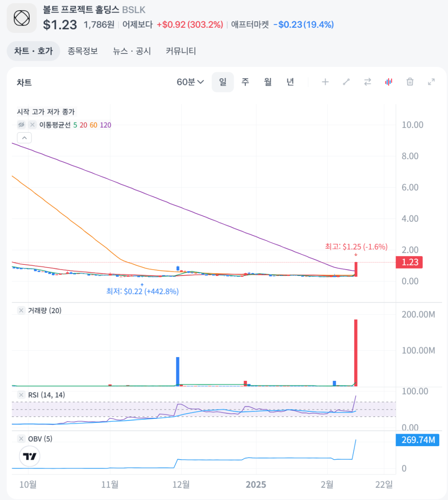Click the 5-day moving average setting

tap(75, 125)
